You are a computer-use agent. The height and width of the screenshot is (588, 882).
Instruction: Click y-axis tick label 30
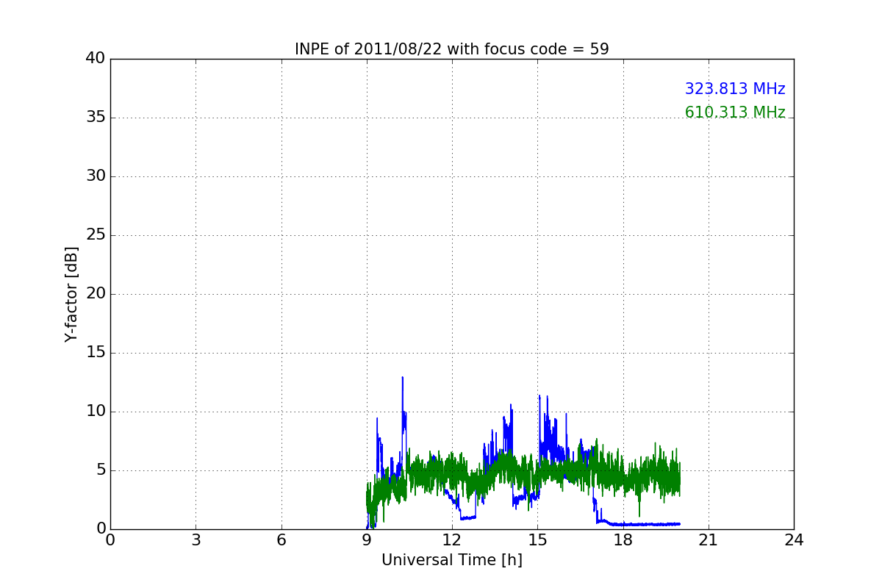click(96, 176)
